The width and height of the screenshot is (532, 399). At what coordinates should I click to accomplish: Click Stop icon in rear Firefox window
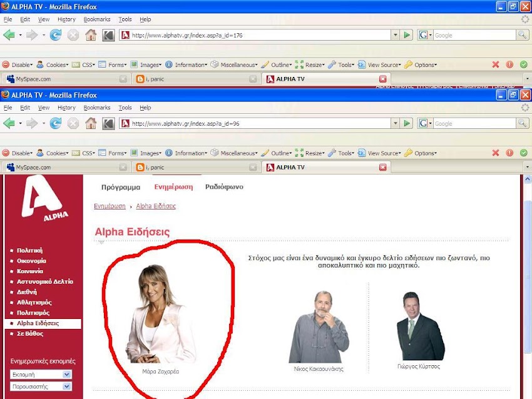pyautogui.click(x=73, y=35)
